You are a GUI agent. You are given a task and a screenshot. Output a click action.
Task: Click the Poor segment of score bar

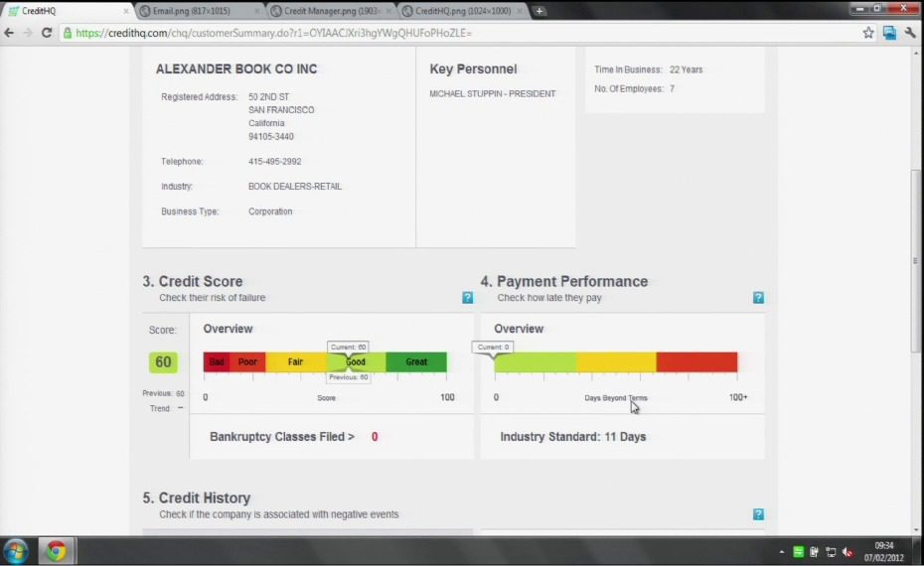tap(247, 361)
